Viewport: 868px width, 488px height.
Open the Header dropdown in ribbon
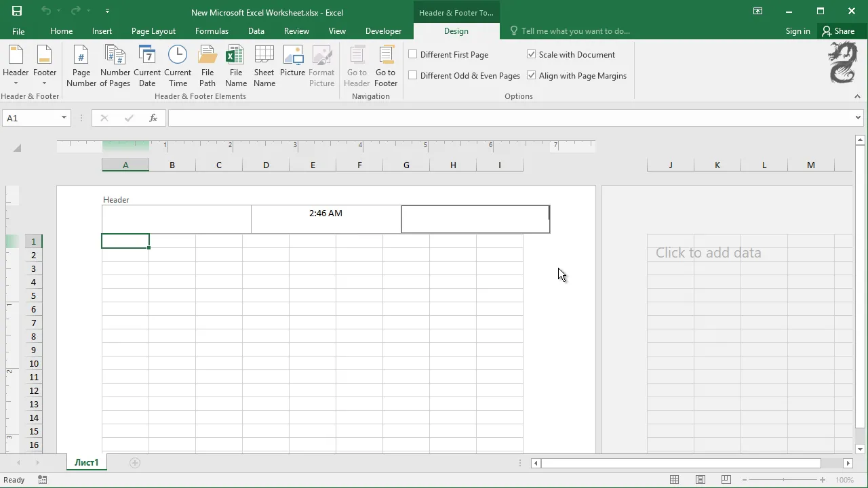(x=16, y=66)
